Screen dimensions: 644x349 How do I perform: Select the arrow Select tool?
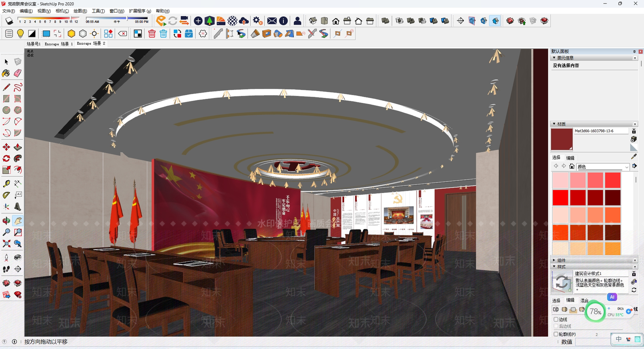click(x=6, y=62)
